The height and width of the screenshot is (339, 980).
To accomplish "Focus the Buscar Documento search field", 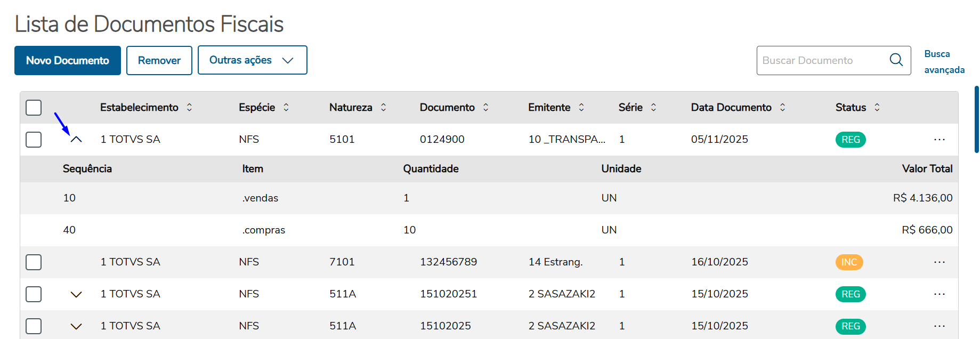I will (821, 60).
